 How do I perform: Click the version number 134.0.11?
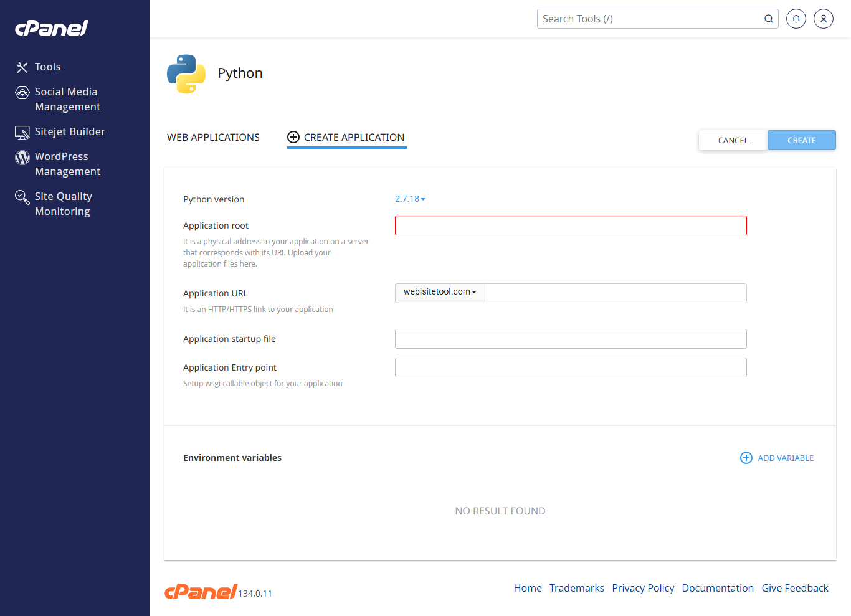(x=255, y=594)
